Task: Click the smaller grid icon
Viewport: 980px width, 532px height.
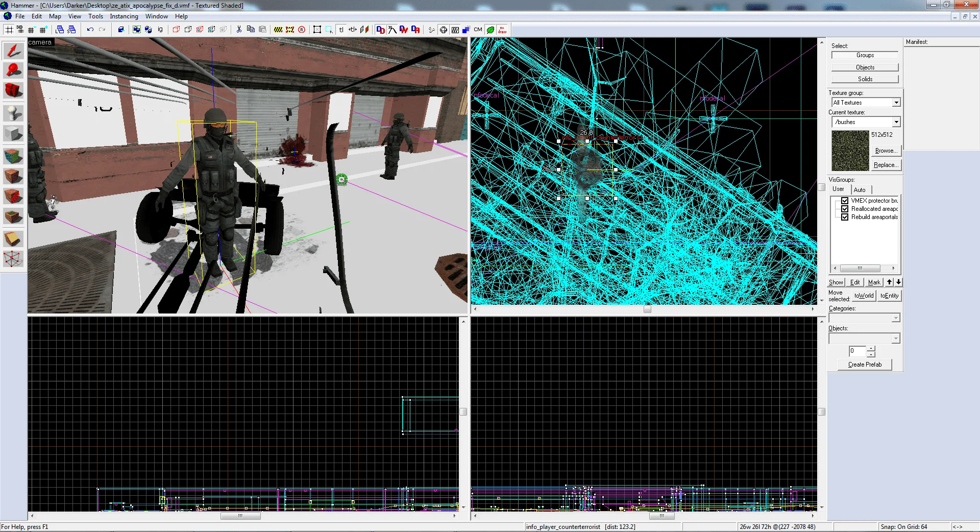Action: pyautogui.click(x=32, y=30)
